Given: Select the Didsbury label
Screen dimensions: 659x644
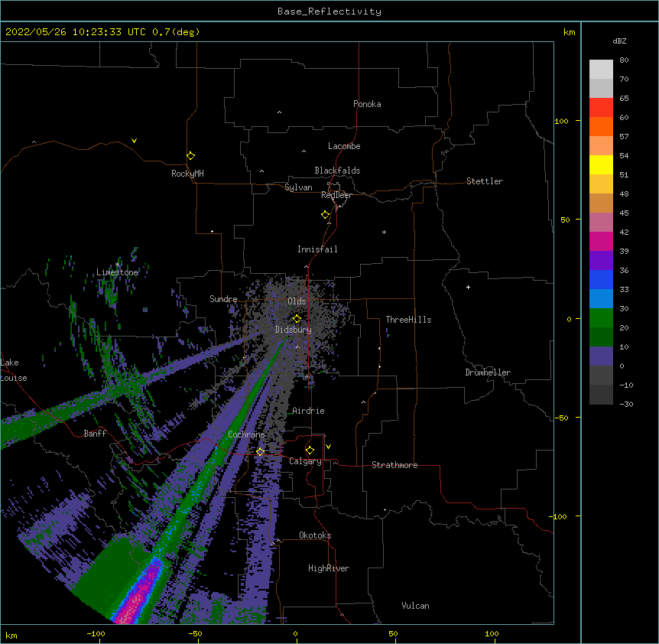Looking at the screenshot, I should 294,330.
